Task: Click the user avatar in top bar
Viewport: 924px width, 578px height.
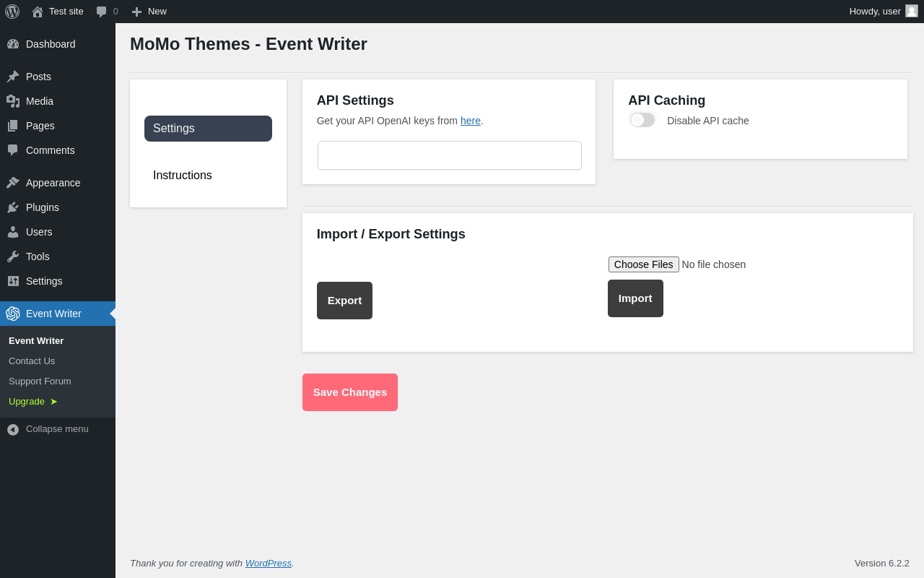Action: click(912, 11)
